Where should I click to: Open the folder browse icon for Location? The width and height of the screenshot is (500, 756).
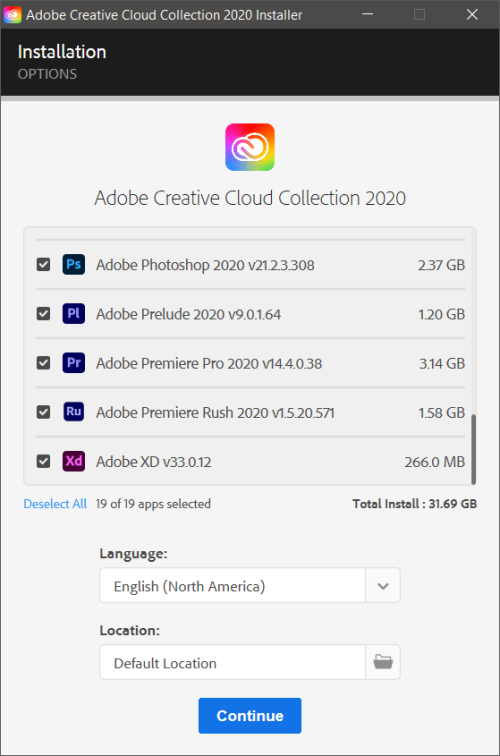click(383, 662)
